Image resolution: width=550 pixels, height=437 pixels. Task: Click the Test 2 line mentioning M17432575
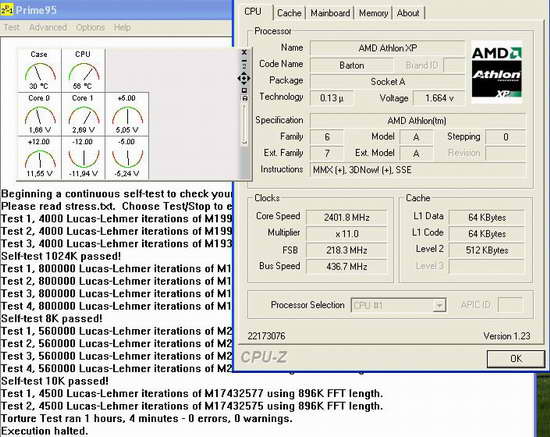pos(192,406)
